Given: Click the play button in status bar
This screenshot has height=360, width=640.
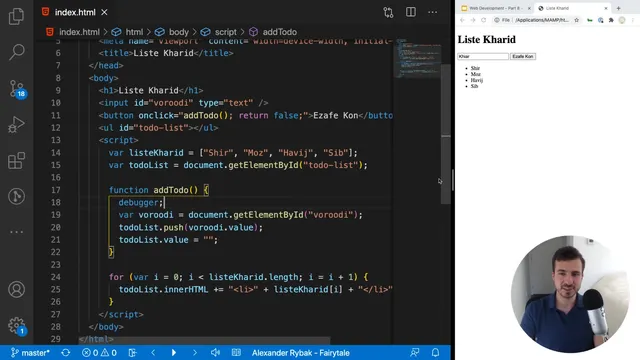Looking at the screenshot, I should (174, 353).
